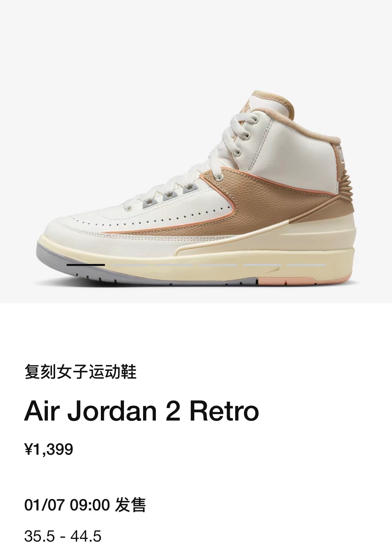Jump to the fourth carousel image indicator

(218, 265)
